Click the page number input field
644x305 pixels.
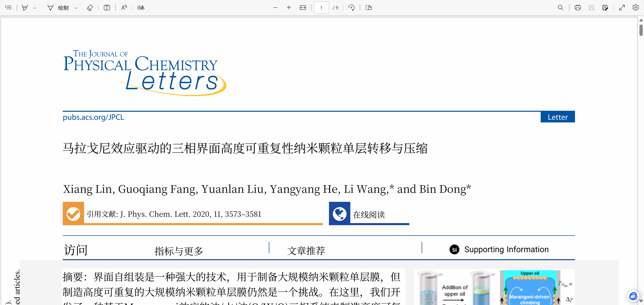coord(321,8)
